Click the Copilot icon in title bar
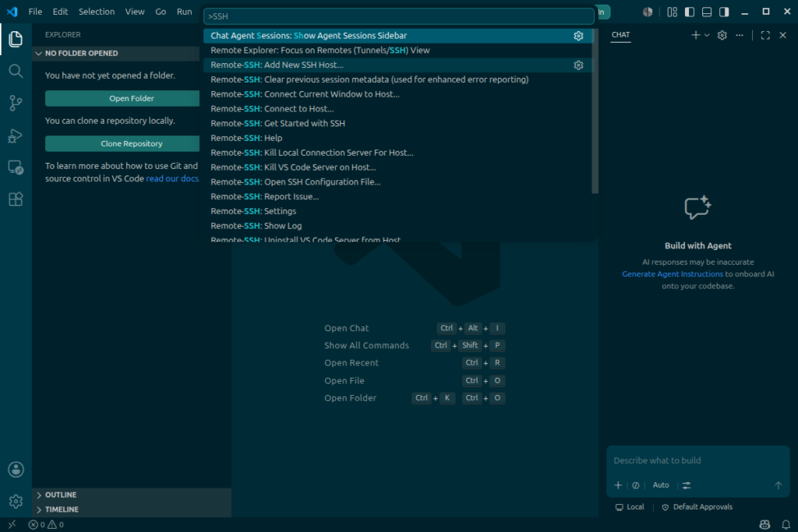 (648, 12)
